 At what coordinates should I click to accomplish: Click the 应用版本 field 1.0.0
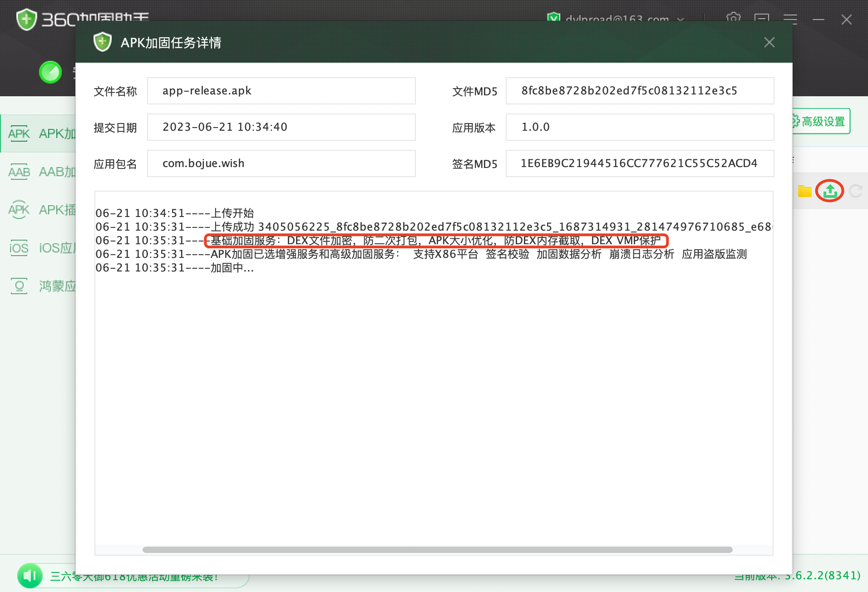(x=640, y=127)
